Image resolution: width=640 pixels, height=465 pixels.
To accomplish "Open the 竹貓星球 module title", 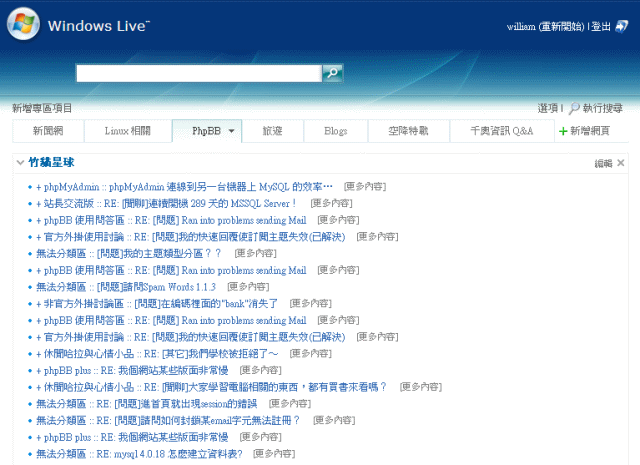I will pyautogui.click(x=51, y=162).
